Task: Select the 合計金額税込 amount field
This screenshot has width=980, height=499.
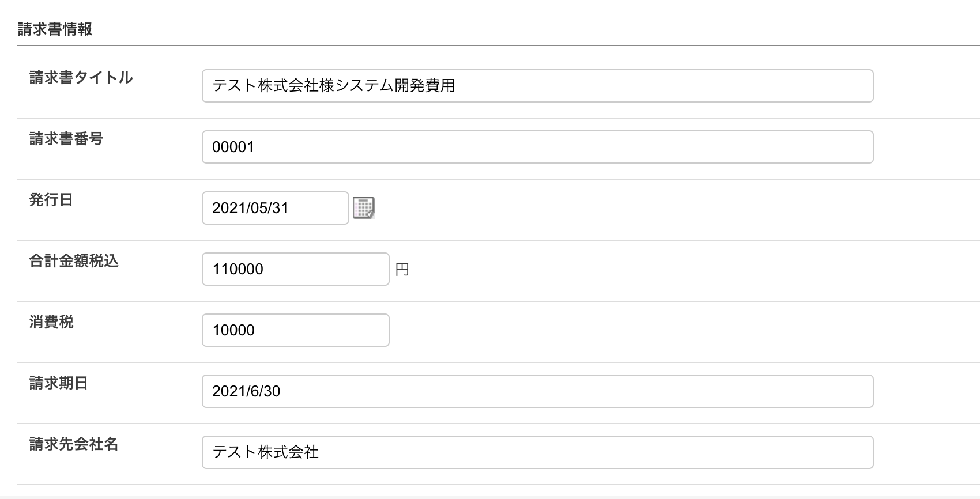Action: click(295, 269)
